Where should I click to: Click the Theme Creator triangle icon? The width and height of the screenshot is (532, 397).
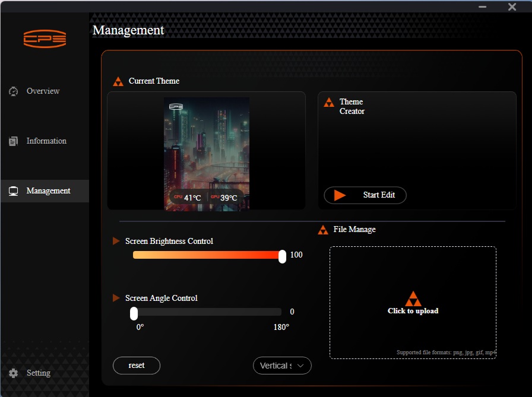329,103
